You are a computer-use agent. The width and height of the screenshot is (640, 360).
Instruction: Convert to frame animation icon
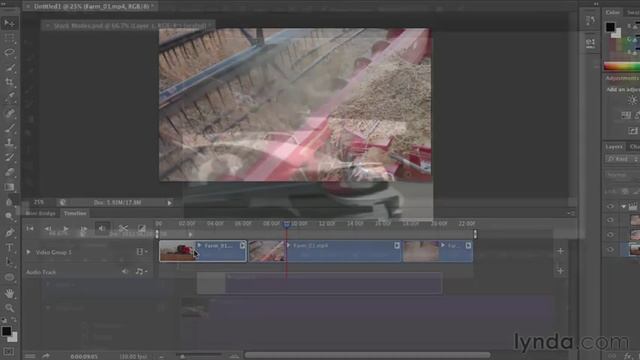click(x=30, y=356)
